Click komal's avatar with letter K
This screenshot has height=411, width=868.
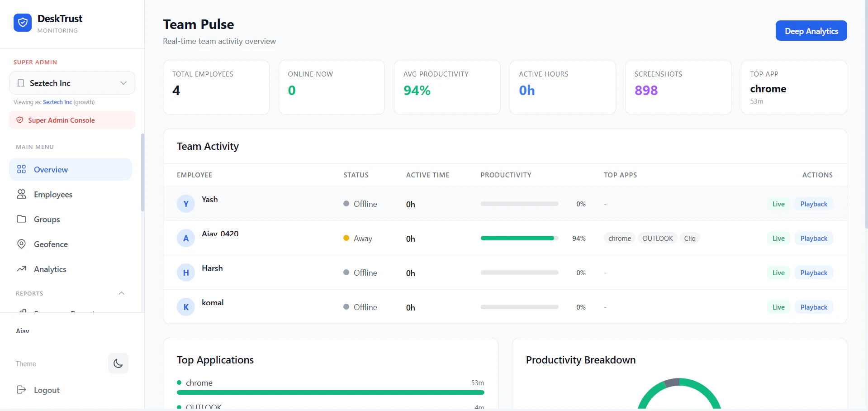coord(186,307)
